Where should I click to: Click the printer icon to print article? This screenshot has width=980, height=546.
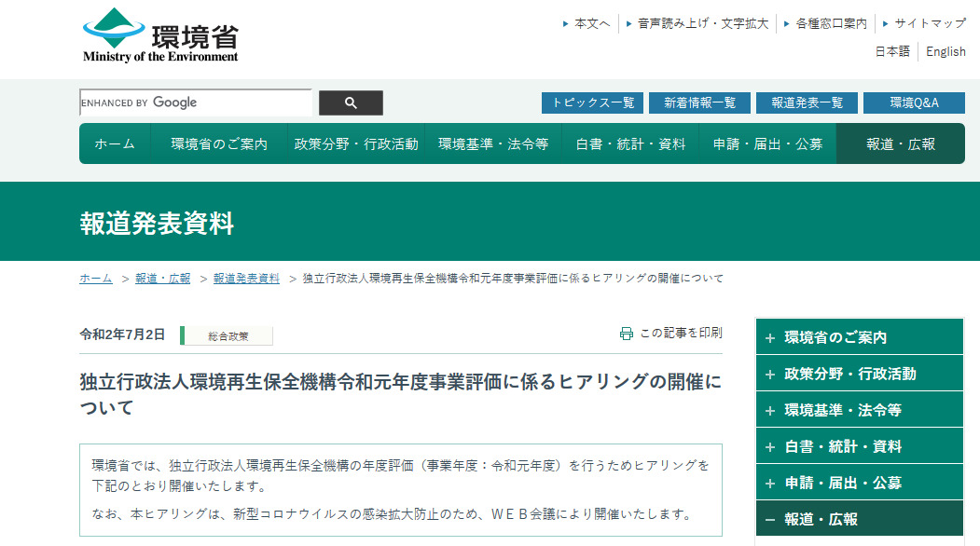pyautogui.click(x=627, y=334)
